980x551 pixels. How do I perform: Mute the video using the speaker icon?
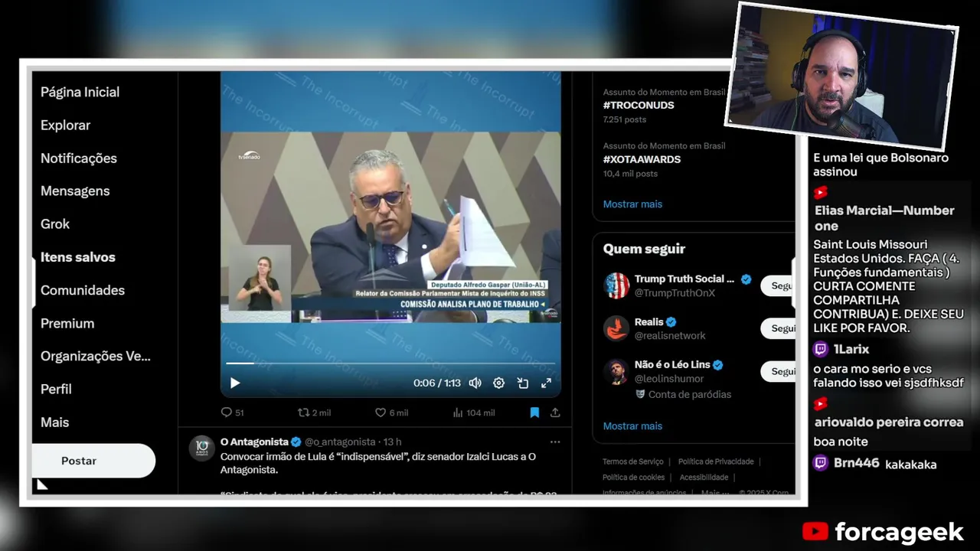click(x=475, y=383)
